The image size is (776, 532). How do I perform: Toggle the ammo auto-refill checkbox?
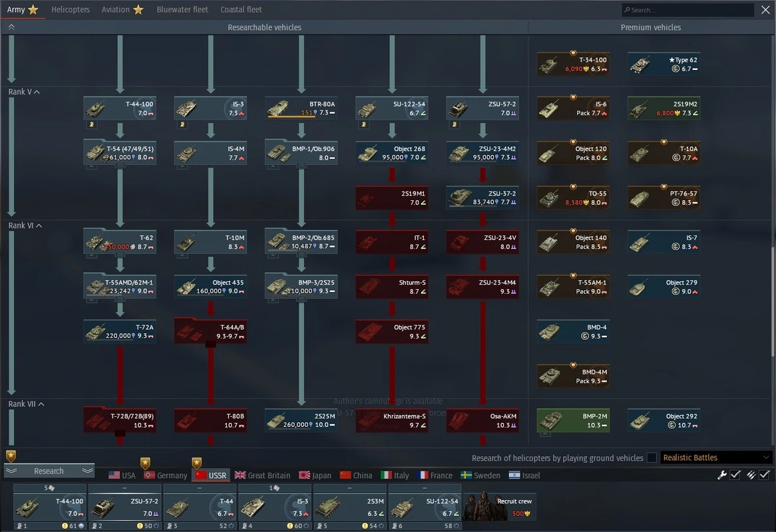(765, 475)
